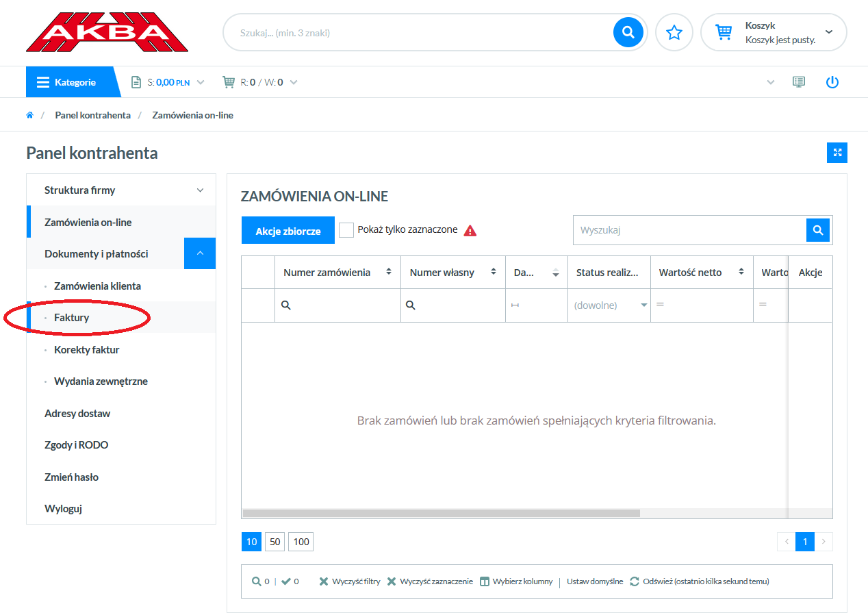868x615 pixels.
Task: Expand the 'Struktura firmy' section
Action: point(200,190)
